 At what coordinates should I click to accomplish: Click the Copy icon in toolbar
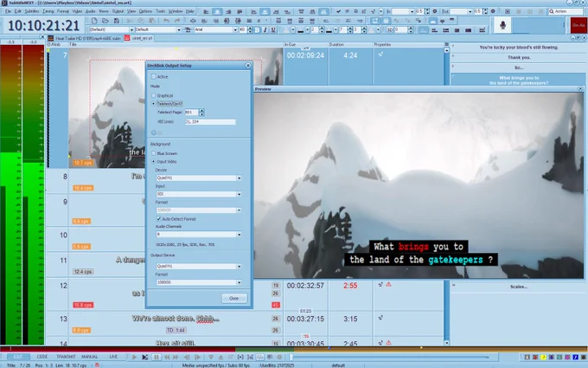[x=141, y=21]
